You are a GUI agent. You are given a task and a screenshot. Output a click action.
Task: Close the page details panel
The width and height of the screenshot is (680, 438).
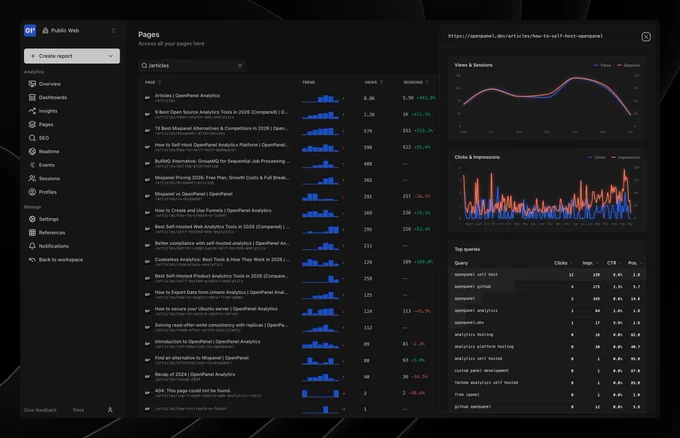click(646, 37)
